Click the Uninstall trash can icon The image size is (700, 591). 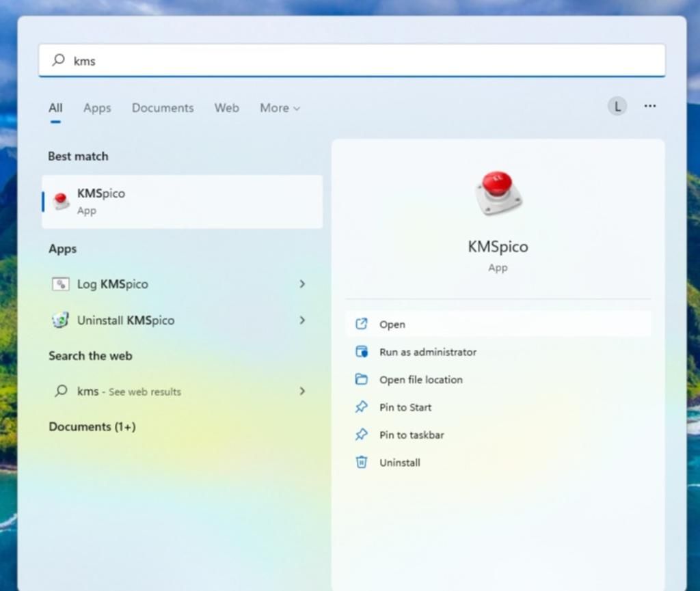coord(361,462)
